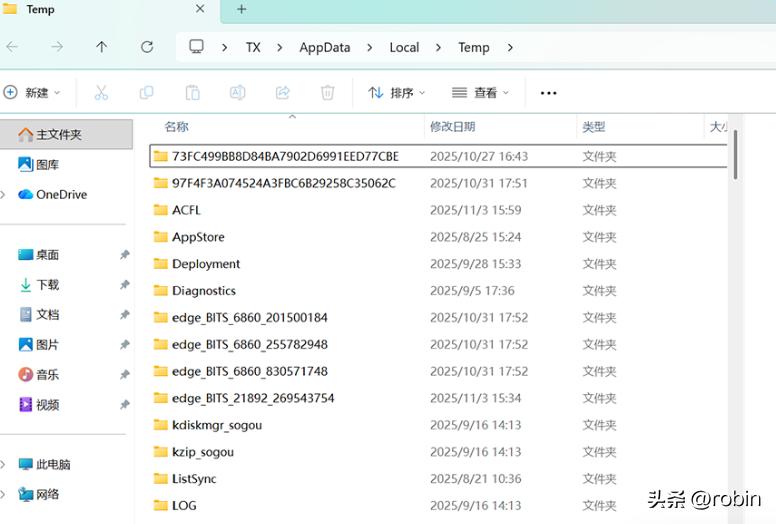Open OneDrive in the sidebar

click(52, 194)
